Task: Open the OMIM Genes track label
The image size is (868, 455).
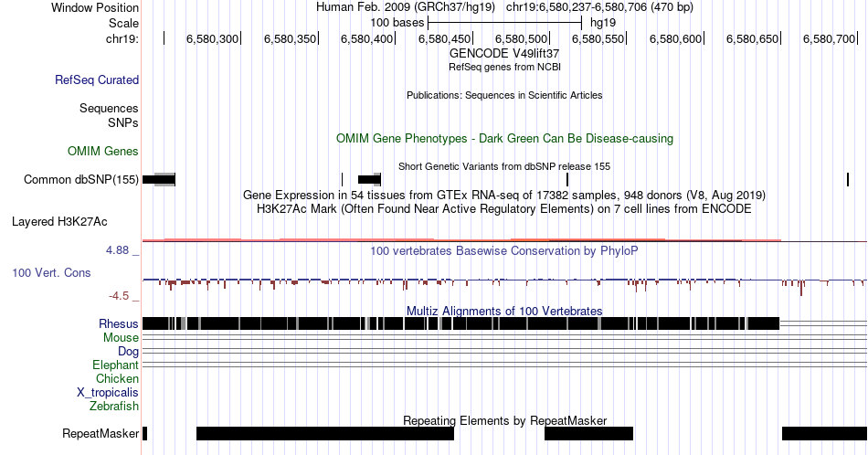Action: pyautogui.click(x=103, y=151)
